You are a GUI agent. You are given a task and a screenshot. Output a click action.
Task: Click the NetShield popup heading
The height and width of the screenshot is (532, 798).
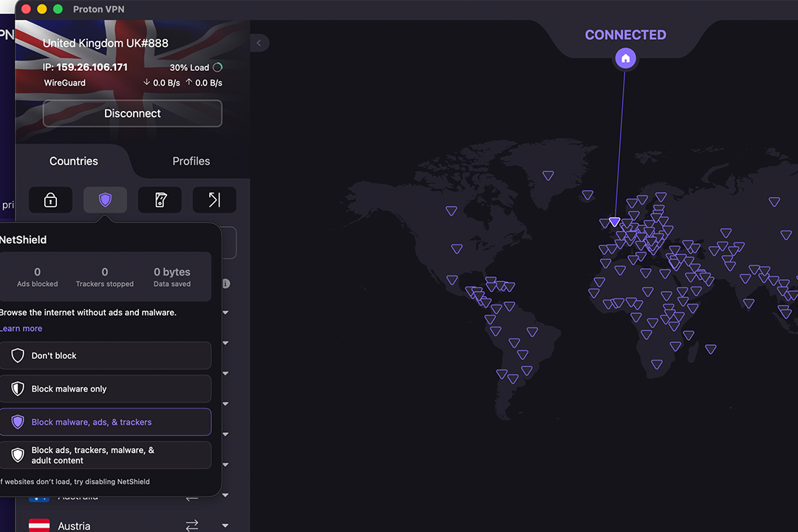click(23, 240)
